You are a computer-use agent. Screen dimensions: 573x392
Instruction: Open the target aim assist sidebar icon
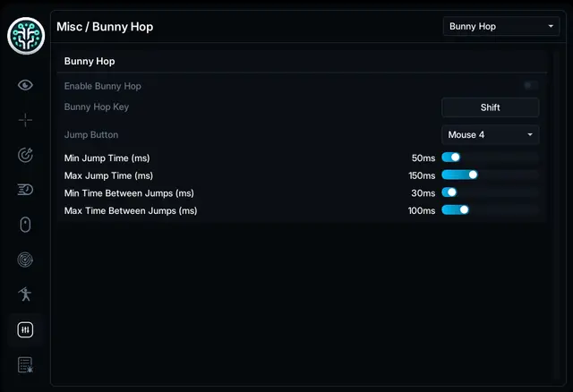[25, 155]
